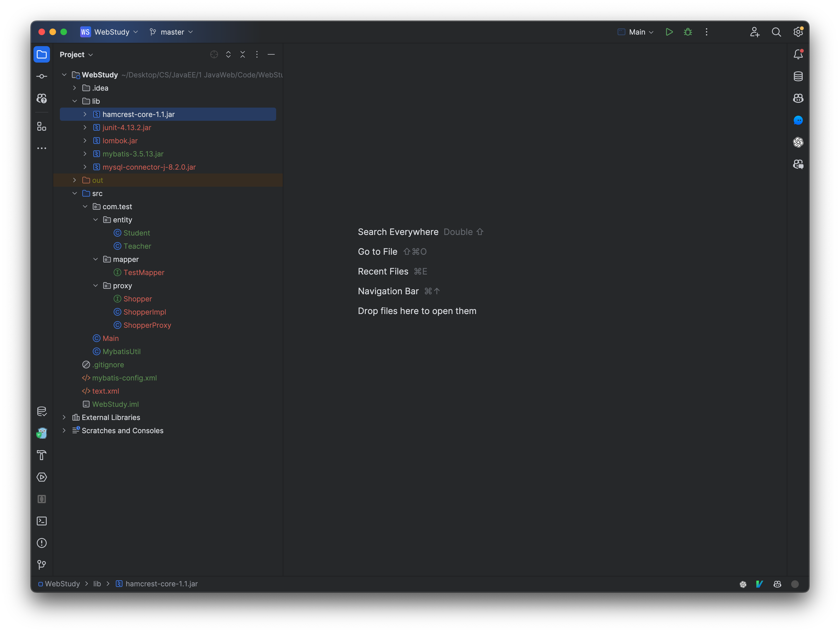The image size is (840, 633).
Task: Open the Structure tool window icon
Action: coord(42,127)
